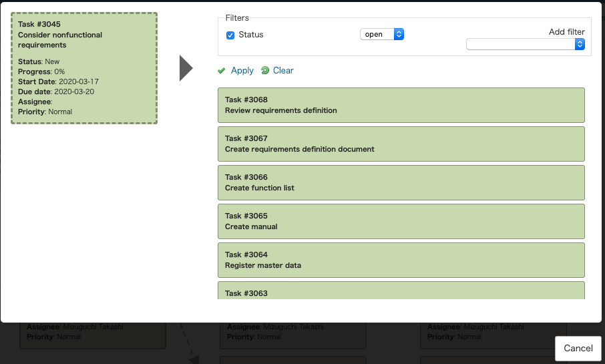This screenshot has height=364, width=605.
Task: Uncheck the Status filter checkbox
Action: (230, 35)
